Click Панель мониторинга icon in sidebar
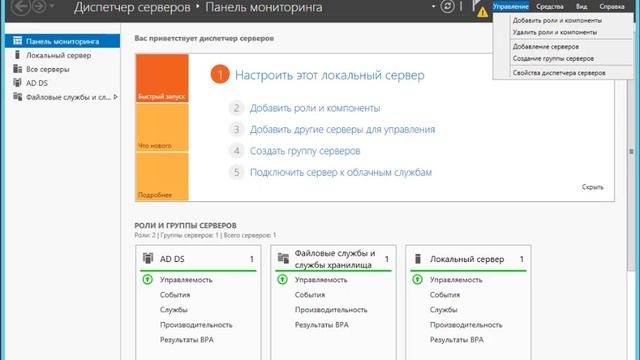This screenshot has height=360, width=640. [x=17, y=41]
